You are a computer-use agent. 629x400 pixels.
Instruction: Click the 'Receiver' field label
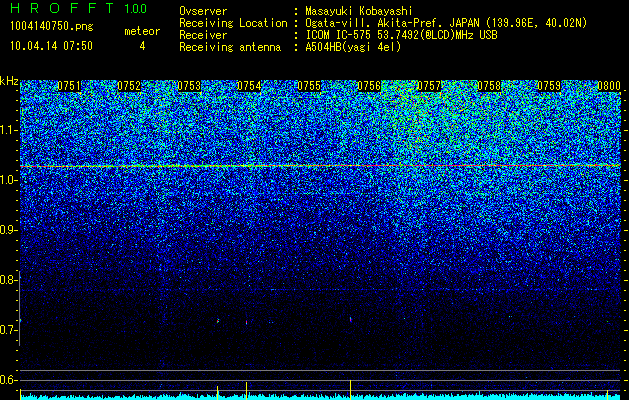pyautogui.click(x=203, y=35)
